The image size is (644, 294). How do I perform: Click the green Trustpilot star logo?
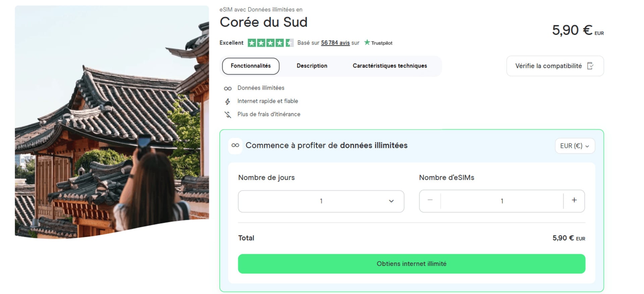click(x=367, y=43)
